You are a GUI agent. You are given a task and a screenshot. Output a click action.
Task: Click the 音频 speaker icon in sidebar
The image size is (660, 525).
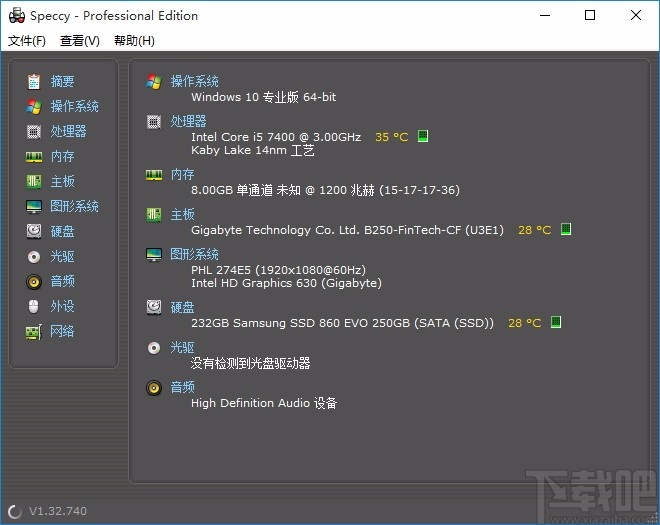34,281
